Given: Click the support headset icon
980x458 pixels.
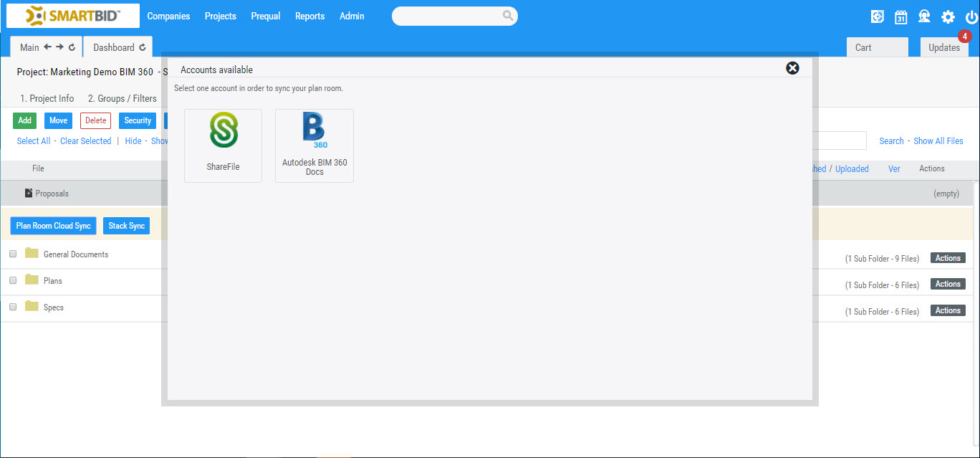Looking at the screenshot, I should coord(924,15).
